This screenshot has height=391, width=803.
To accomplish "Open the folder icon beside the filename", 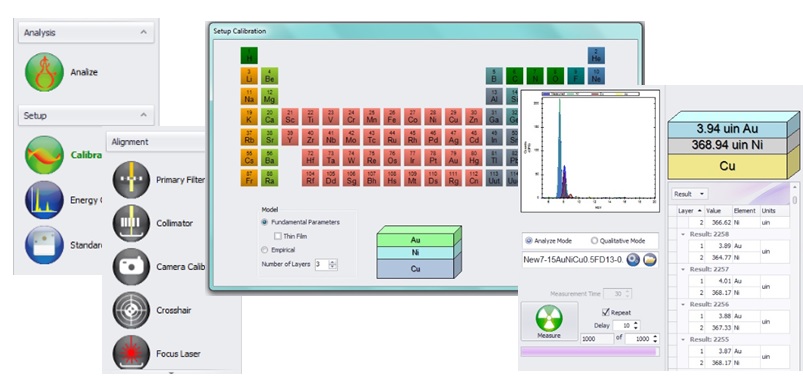I will pos(649,260).
